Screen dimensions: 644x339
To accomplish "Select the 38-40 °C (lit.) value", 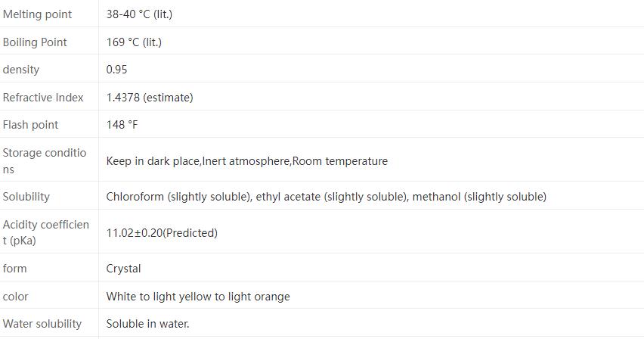I will [x=139, y=14].
